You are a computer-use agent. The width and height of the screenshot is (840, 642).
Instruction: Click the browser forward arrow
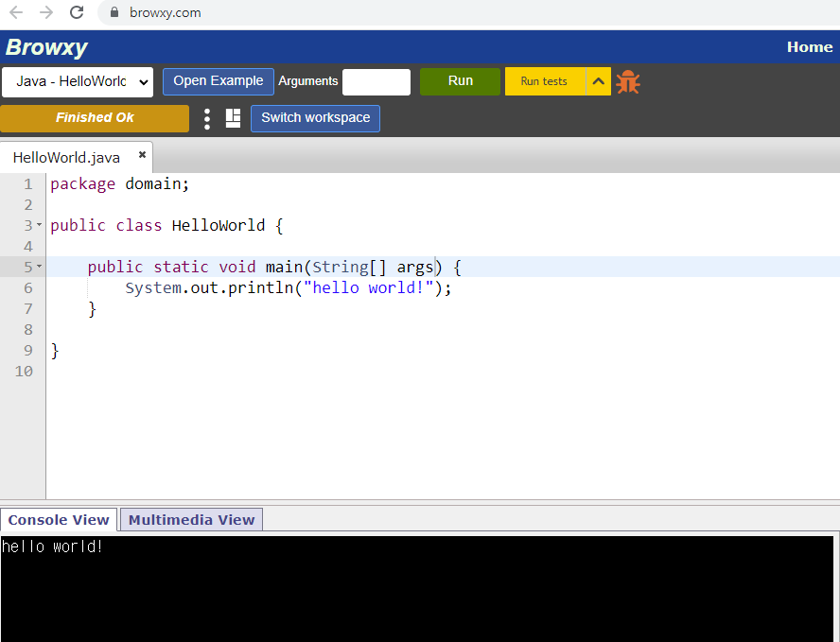pyautogui.click(x=46, y=12)
